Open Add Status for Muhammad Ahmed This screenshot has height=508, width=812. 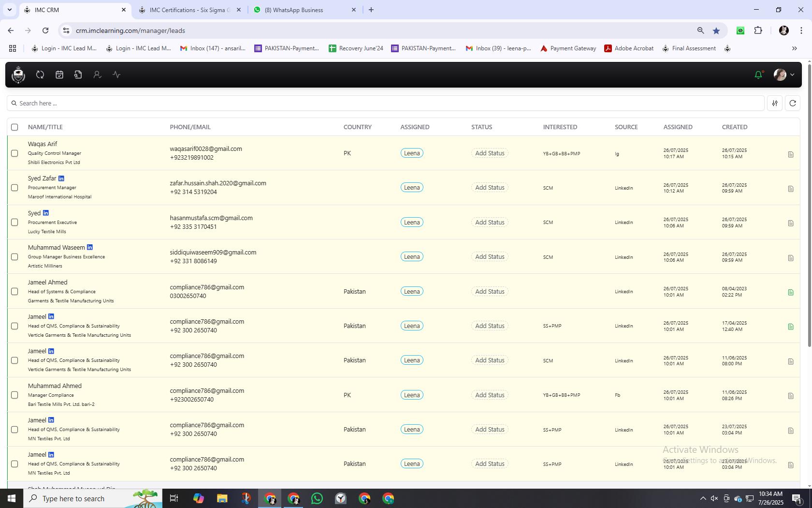pos(490,395)
